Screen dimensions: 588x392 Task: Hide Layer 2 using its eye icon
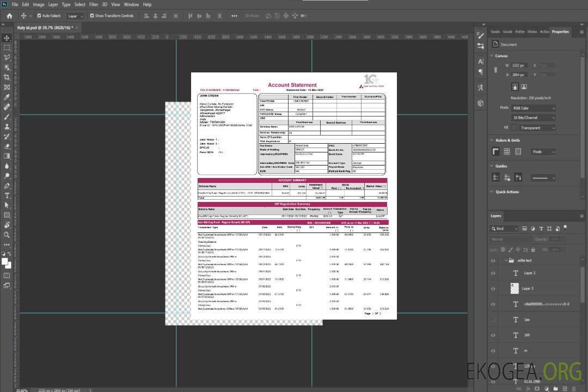(493, 273)
